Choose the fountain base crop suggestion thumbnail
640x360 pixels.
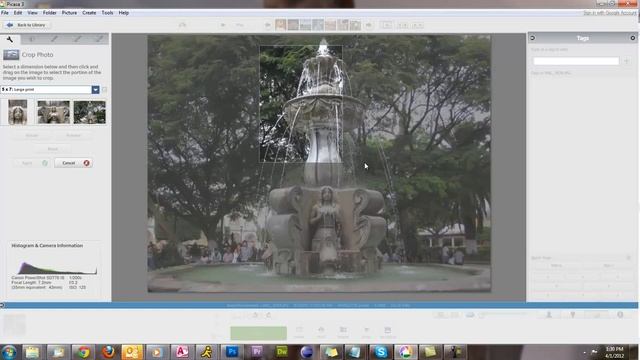(53, 112)
